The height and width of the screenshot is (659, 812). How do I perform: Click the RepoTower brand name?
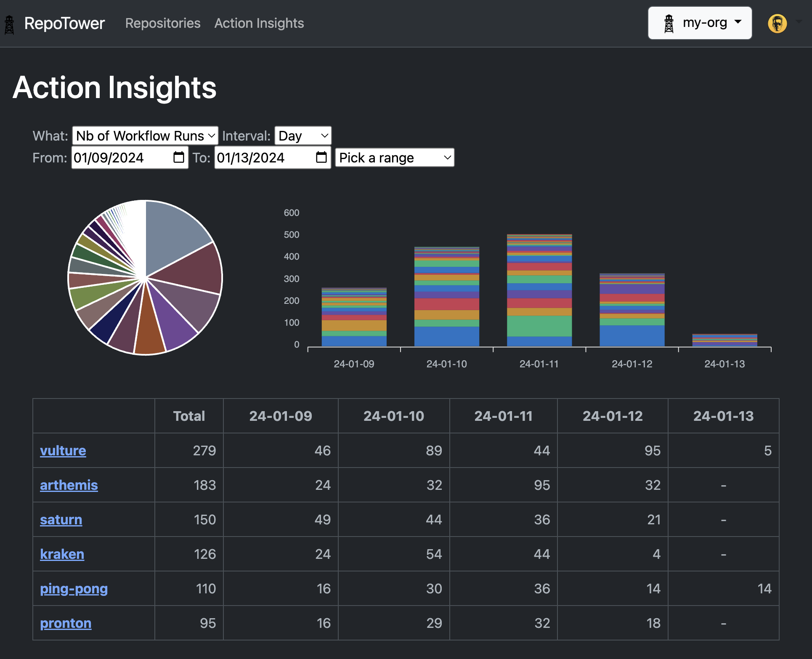pyautogui.click(x=64, y=24)
